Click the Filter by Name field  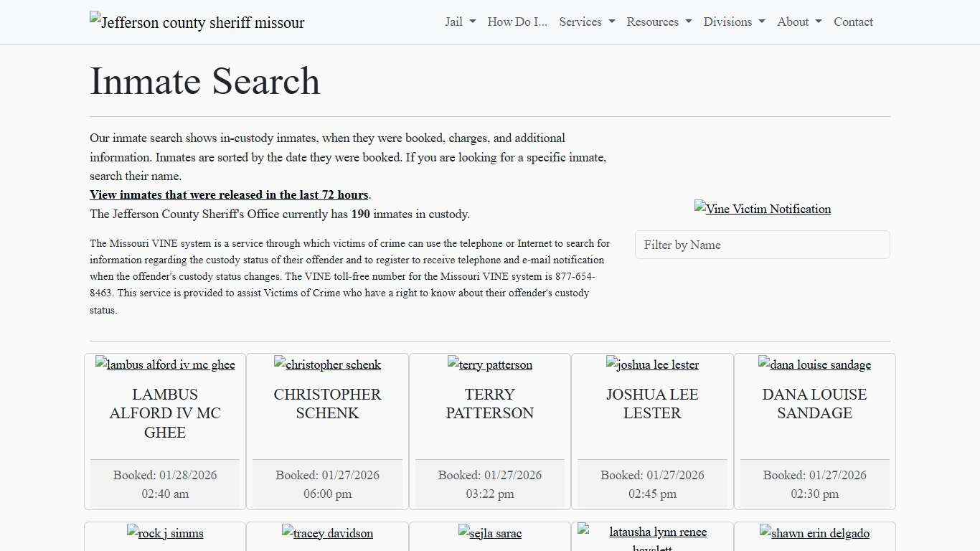pos(763,245)
